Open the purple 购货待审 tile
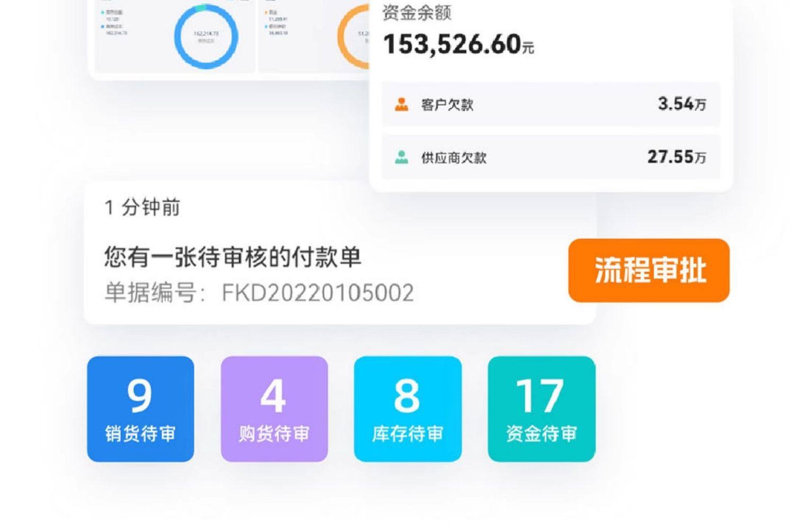 pos(274,409)
